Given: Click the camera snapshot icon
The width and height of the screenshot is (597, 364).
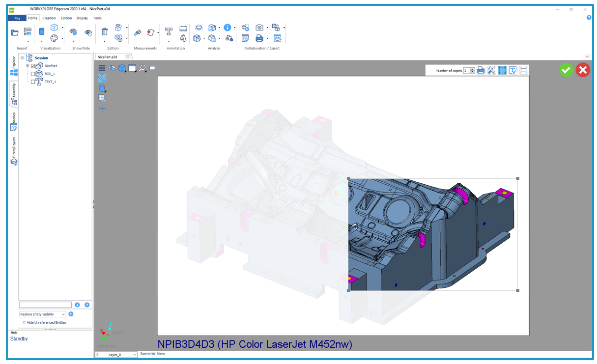Looking at the screenshot, I should [x=259, y=28].
